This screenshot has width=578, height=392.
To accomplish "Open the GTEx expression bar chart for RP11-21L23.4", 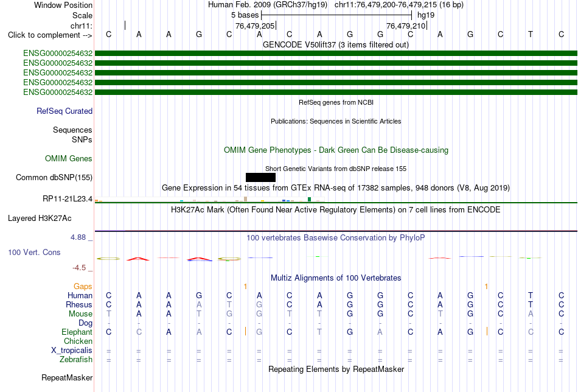I will tap(209, 199).
